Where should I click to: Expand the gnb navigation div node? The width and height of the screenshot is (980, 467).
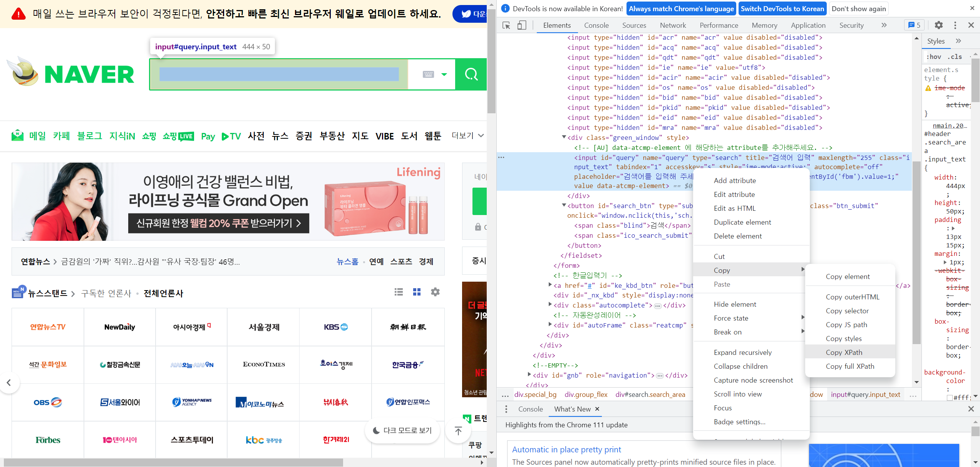(529, 375)
